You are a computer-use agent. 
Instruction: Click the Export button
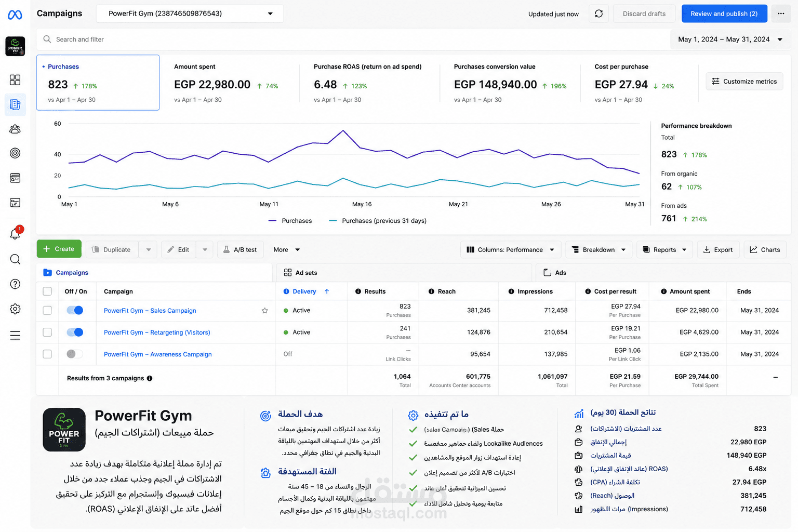click(718, 250)
